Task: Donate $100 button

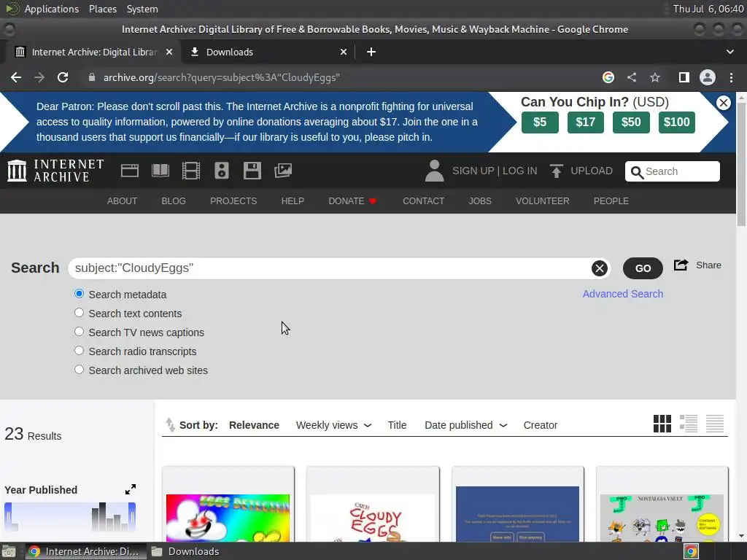Action: click(676, 122)
